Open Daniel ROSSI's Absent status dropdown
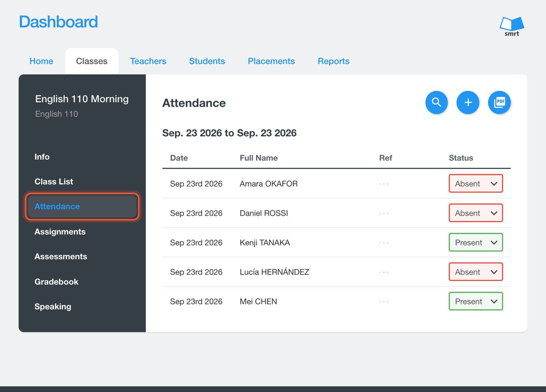This screenshot has height=392, width=546. tap(476, 213)
